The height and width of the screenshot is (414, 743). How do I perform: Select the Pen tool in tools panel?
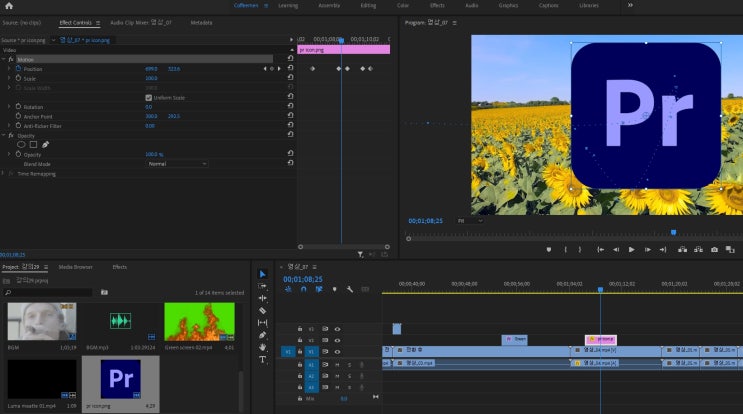coord(263,335)
